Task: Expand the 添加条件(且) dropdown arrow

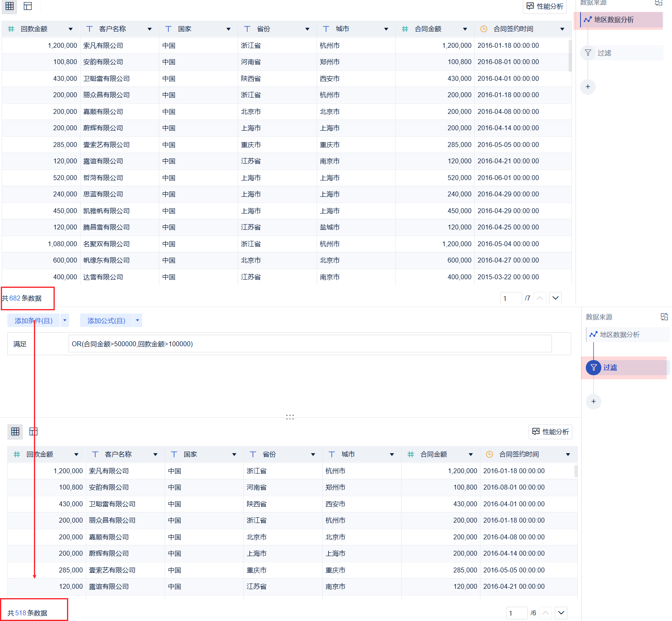Action: point(65,321)
